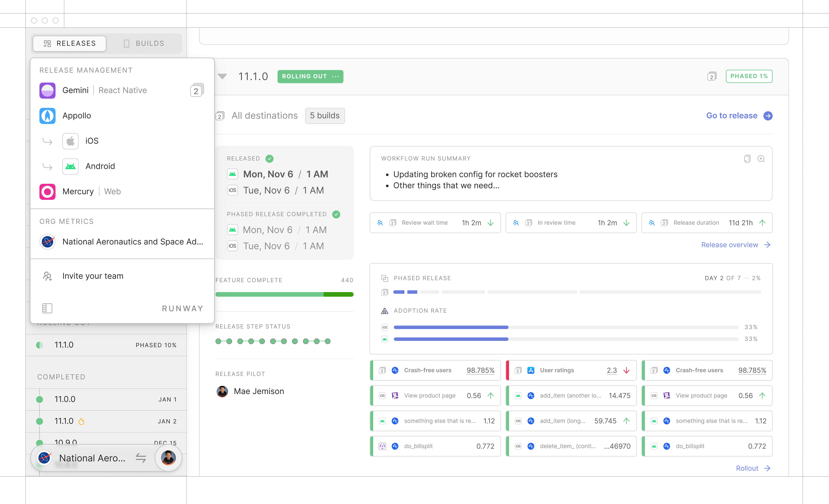Click the swap arrows icon next to National Aero
This screenshot has height=504, width=829.
pos(141,458)
